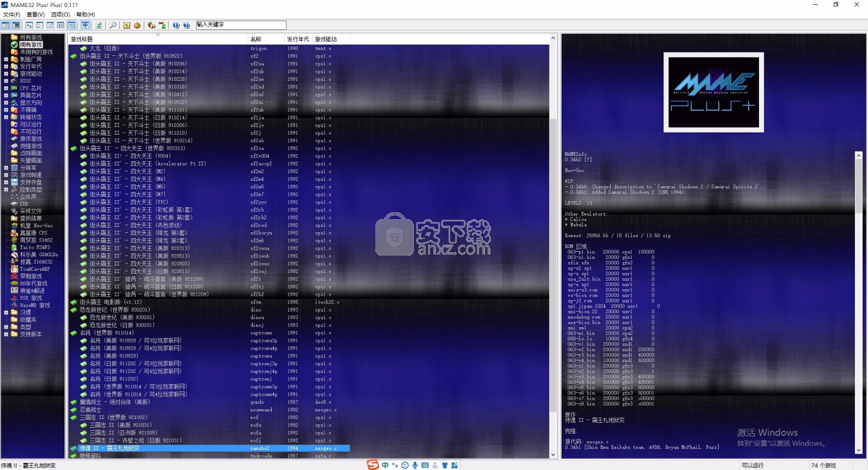Viewport: 868px width, 470px height.
Task: Switch to grouped view mode
Action: [72, 25]
